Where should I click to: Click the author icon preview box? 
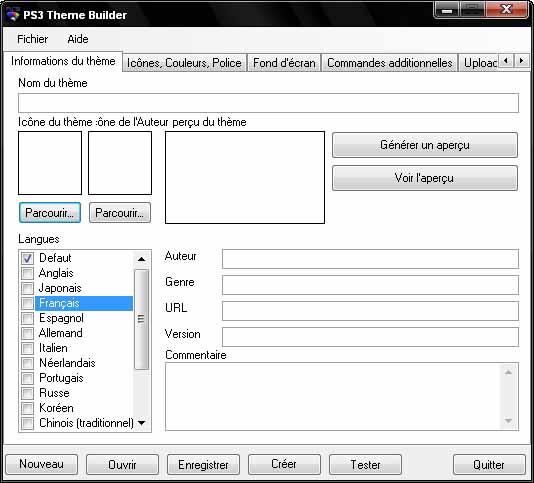[x=120, y=163]
